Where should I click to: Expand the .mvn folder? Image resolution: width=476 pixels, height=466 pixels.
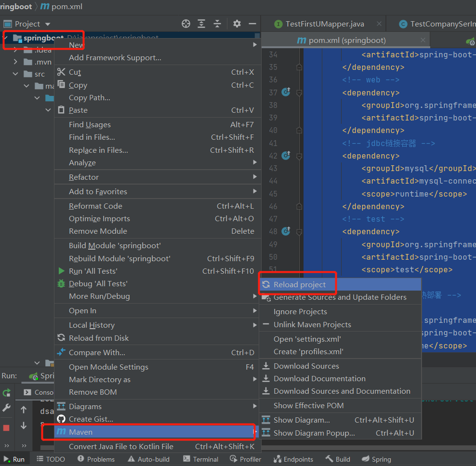(x=15, y=62)
